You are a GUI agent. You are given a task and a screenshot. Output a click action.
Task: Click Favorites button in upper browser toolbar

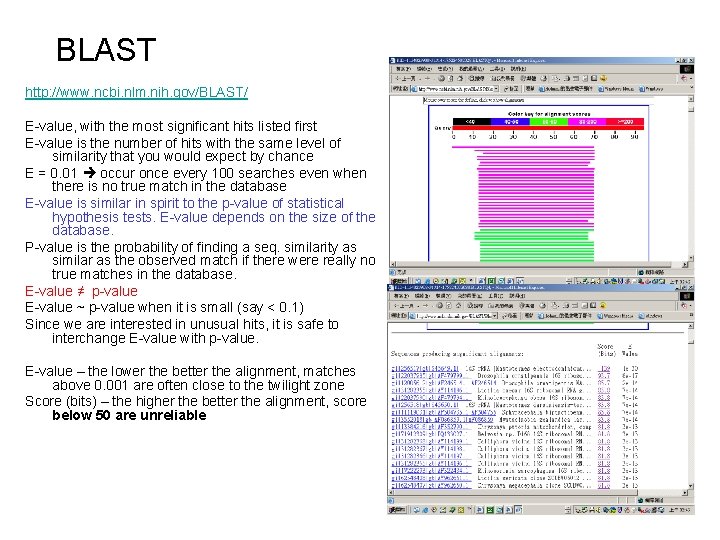click(x=503, y=79)
